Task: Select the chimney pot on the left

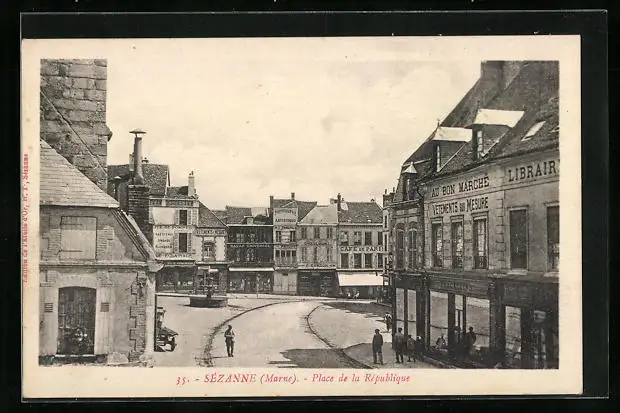Action: (137, 154)
